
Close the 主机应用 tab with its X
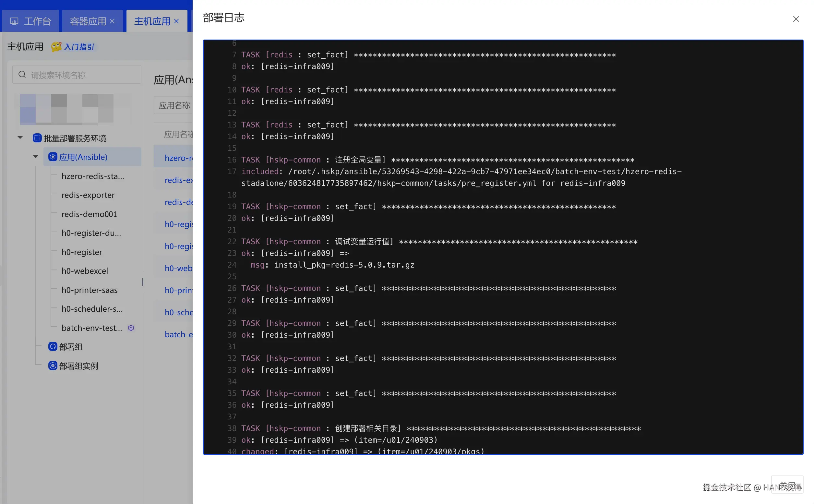coord(177,21)
